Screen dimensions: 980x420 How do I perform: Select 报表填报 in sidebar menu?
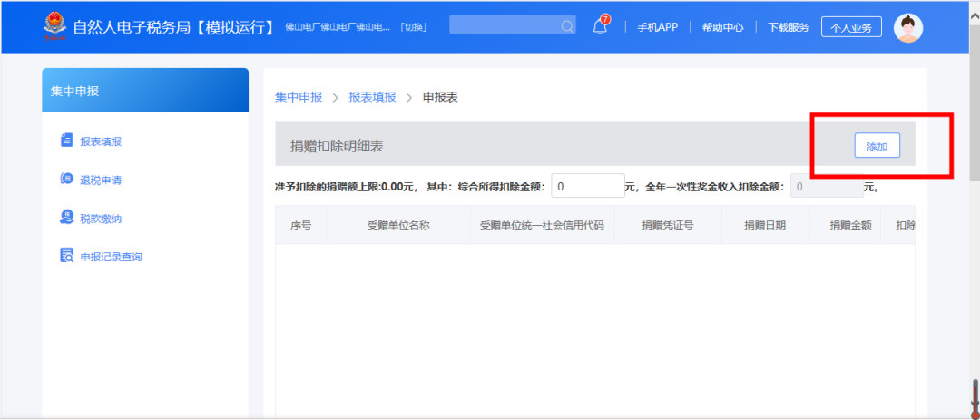pyautogui.click(x=101, y=142)
